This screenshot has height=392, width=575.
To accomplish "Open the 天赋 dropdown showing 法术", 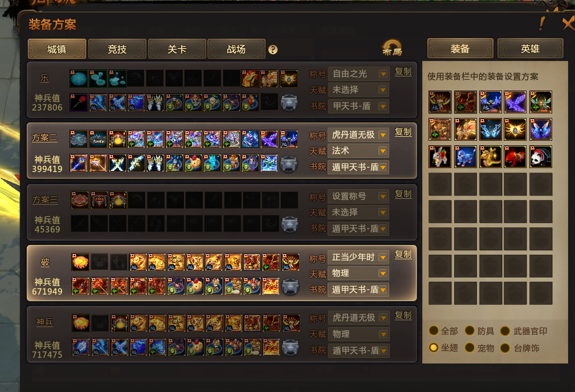I will coord(358,151).
